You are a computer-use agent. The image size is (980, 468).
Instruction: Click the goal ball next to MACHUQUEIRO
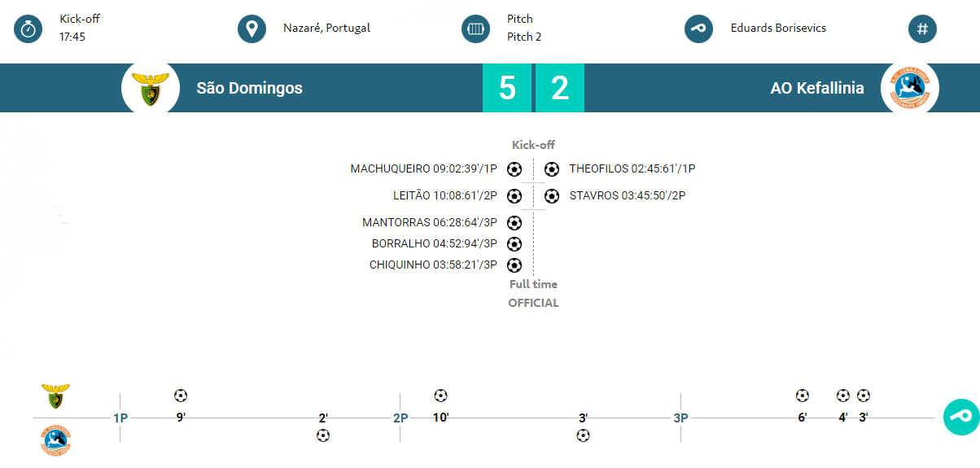pos(514,169)
